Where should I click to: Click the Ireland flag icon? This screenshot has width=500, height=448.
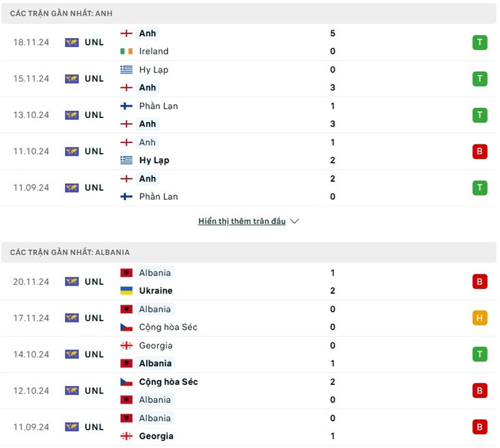pos(126,51)
